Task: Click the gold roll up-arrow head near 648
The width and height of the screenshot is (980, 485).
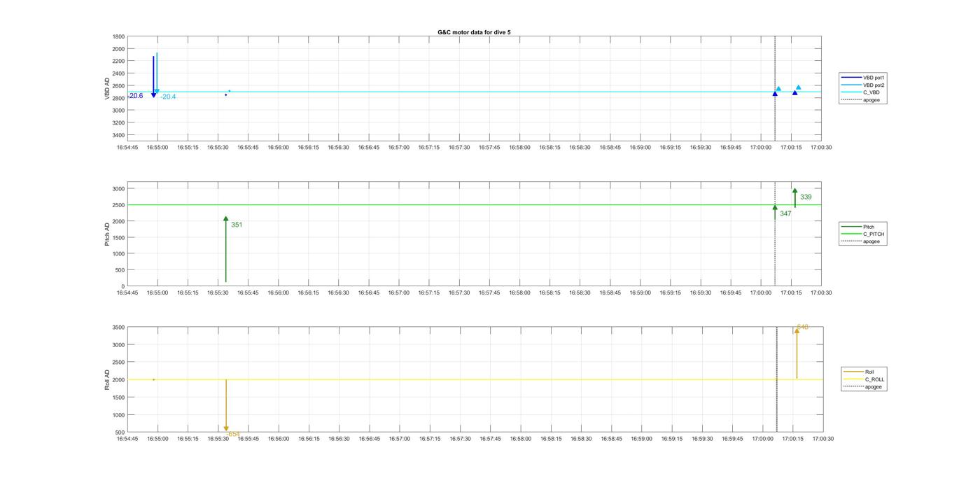Action: pos(797,330)
